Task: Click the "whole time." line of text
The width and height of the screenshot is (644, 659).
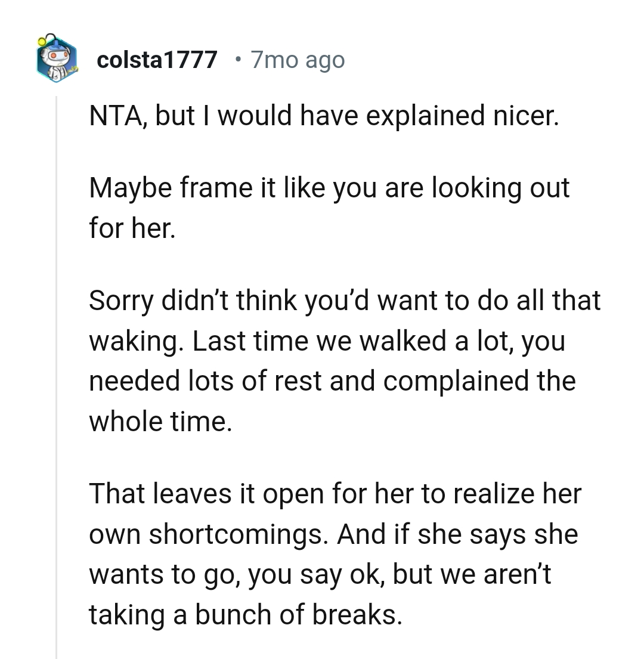Action: [x=159, y=421]
